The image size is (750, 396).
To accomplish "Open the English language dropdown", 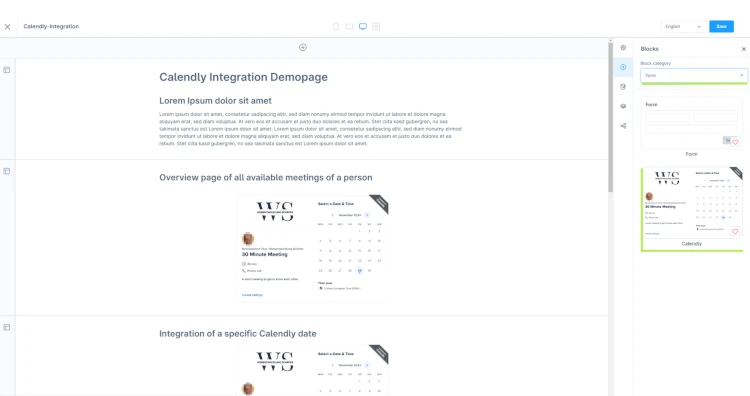I will coord(683,26).
